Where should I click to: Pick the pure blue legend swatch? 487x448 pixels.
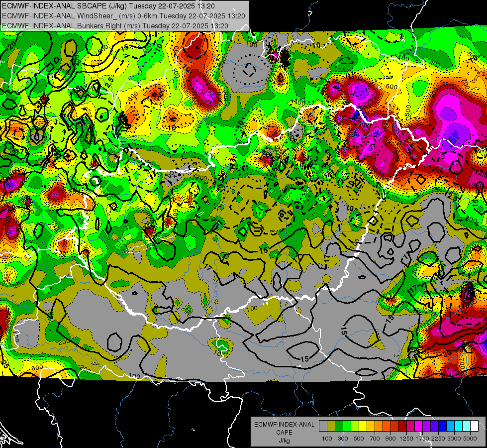443,426
